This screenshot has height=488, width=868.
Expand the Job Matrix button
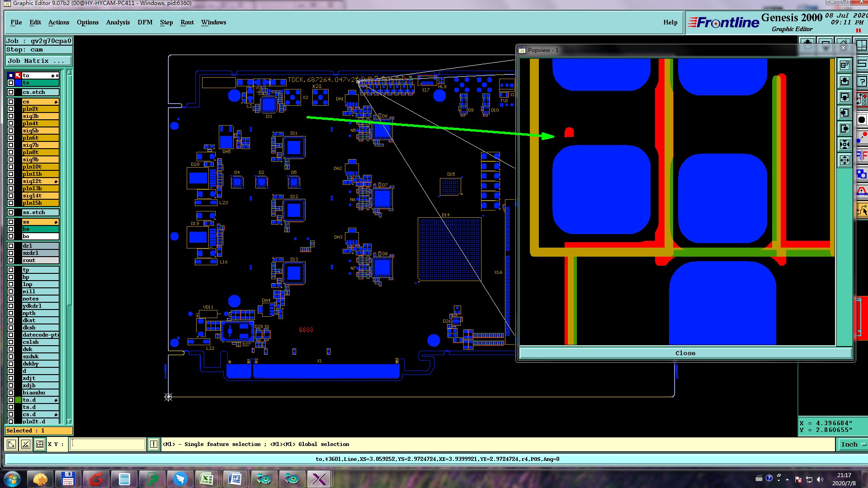click(x=39, y=61)
